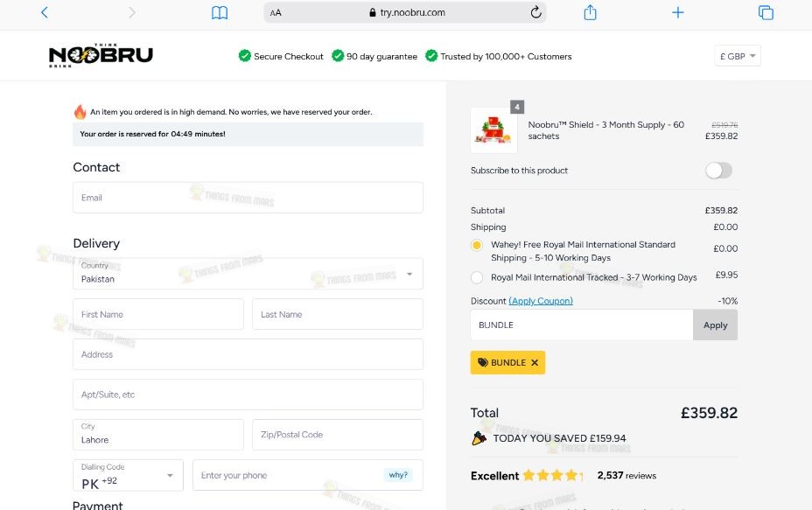Viewport: 812px width, 510px height.
Task: Click the Safari forward arrow
Action: pyautogui.click(x=132, y=12)
